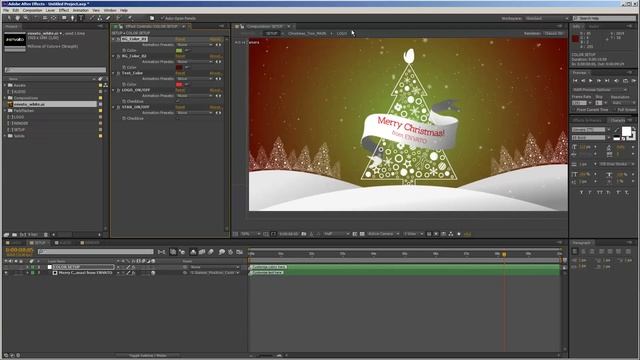Open the Effect menu

64,10
